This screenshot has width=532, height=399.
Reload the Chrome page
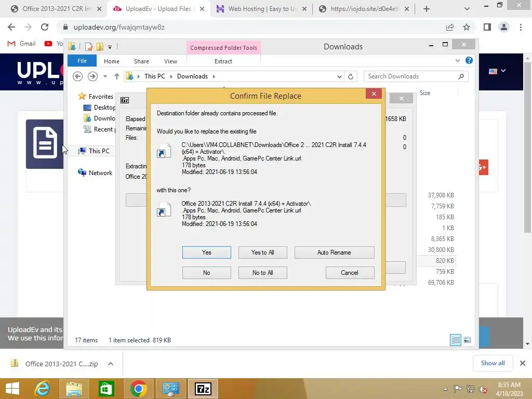tap(45, 27)
